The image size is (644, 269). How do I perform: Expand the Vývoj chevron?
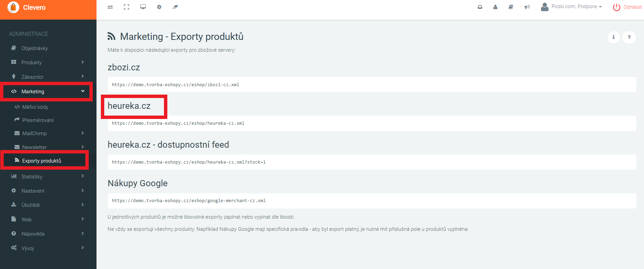(x=83, y=248)
